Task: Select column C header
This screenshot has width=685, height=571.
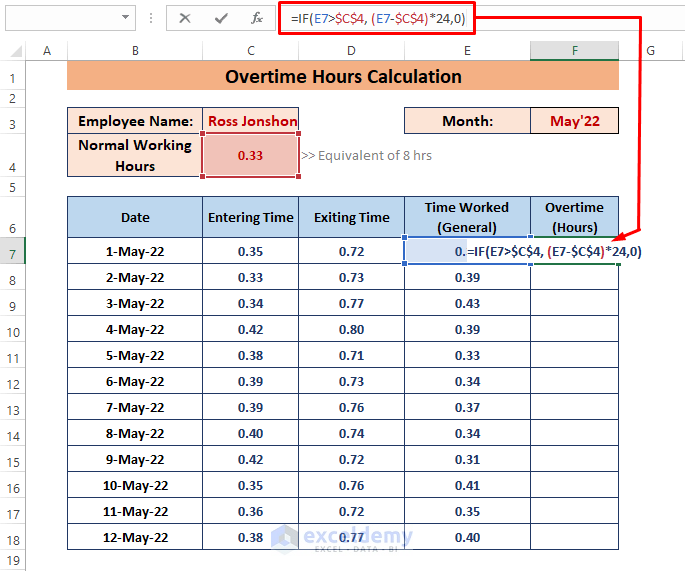Action: pyautogui.click(x=250, y=51)
